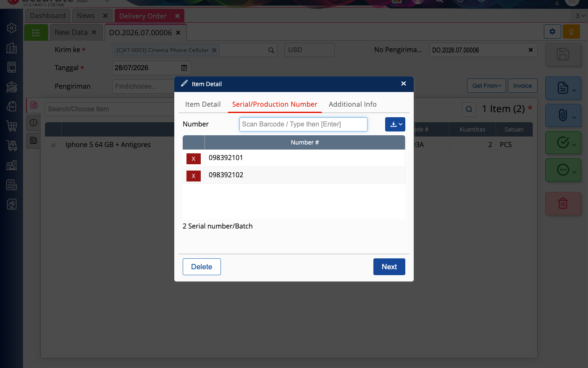Select the info circle side tab
Screen dimensions: 588x368
(34, 123)
